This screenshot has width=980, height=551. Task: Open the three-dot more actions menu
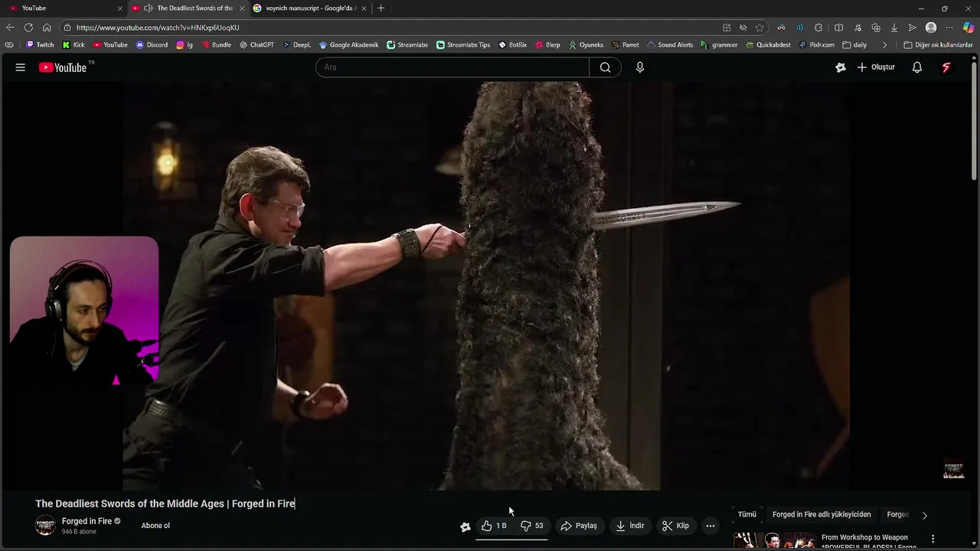(710, 526)
